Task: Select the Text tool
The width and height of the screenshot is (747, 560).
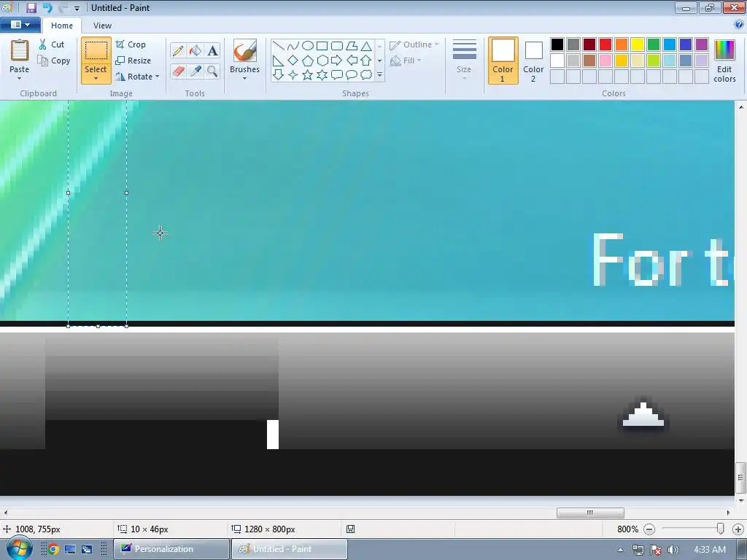Action: [212, 50]
